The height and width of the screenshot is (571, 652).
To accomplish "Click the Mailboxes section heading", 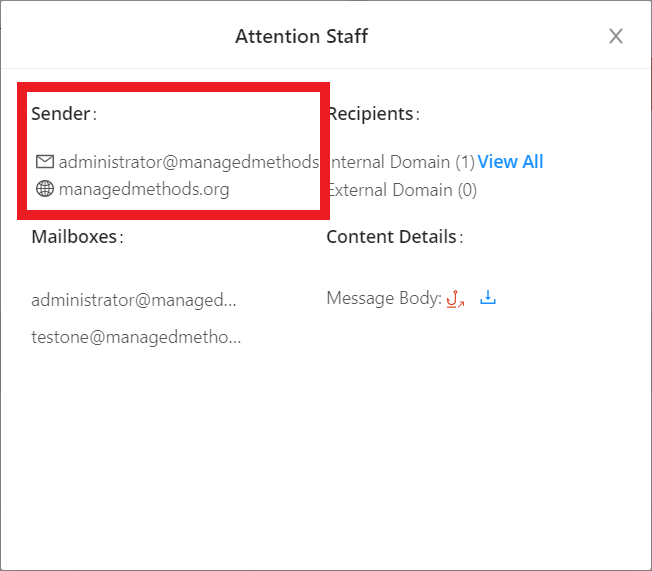I will [76, 237].
